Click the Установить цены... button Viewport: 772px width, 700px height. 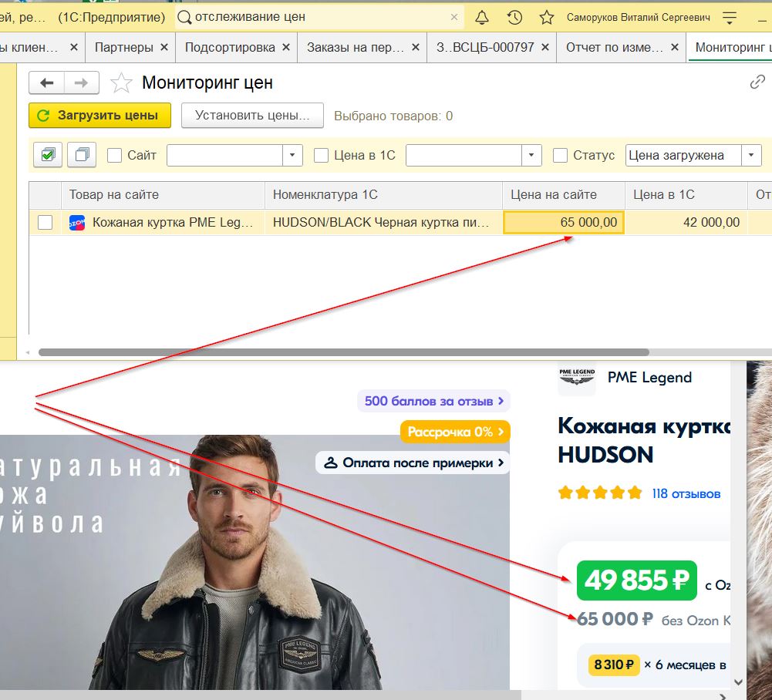pyautogui.click(x=252, y=115)
